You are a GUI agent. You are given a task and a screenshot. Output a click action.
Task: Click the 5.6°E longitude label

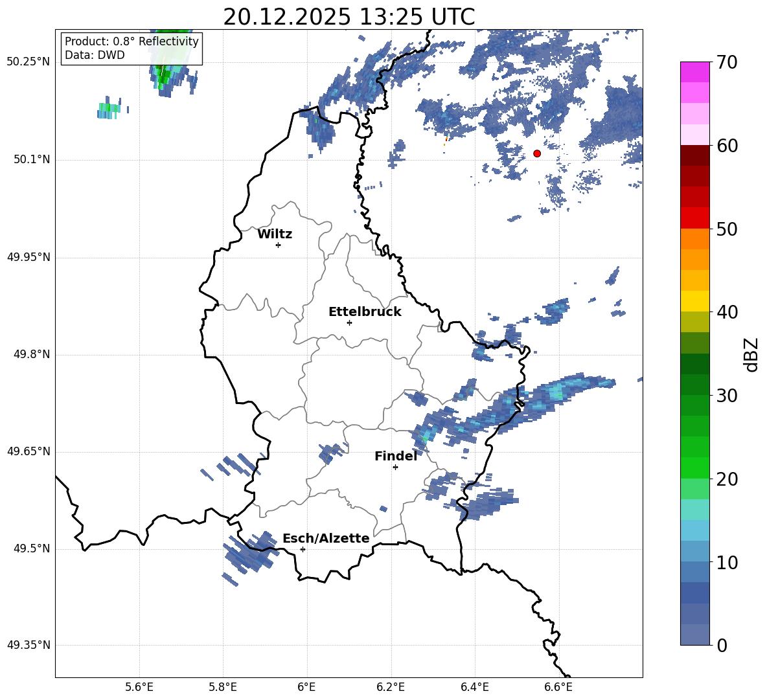[x=139, y=687]
